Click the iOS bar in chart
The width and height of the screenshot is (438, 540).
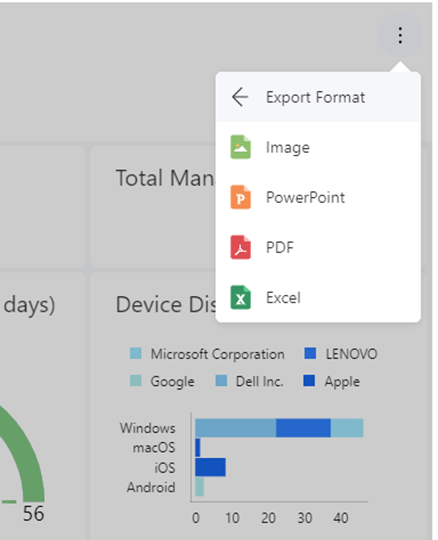[x=210, y=467]
